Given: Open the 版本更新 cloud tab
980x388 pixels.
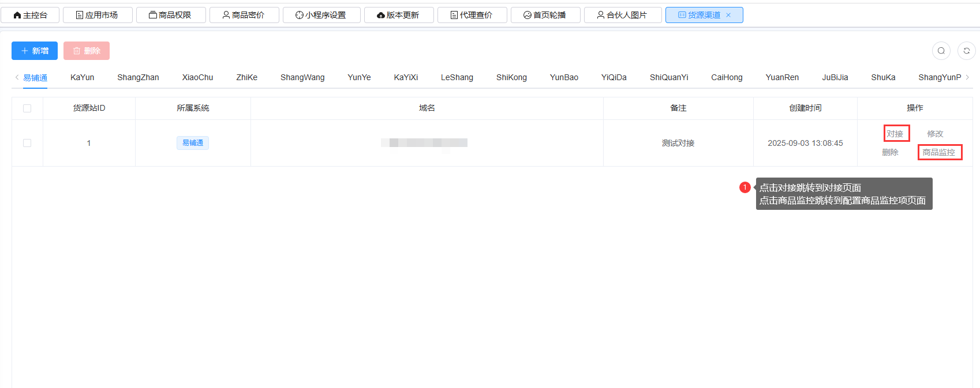Looking at the screenshot, I should pos(398,15).
